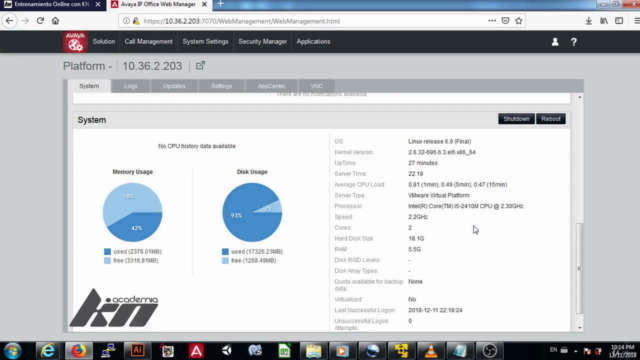Open the red A application taskbar icon
The image size is (640, 360).
point(196,351)
